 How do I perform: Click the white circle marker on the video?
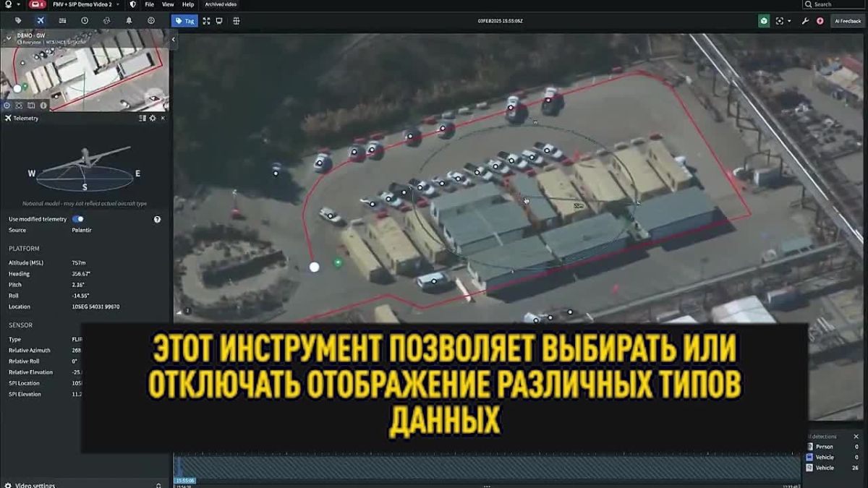314,267
